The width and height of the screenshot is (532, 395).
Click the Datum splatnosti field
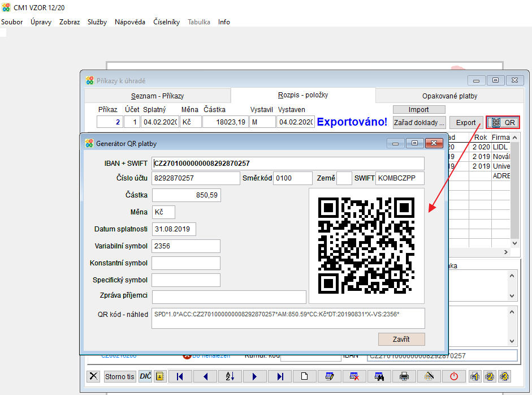174,229
